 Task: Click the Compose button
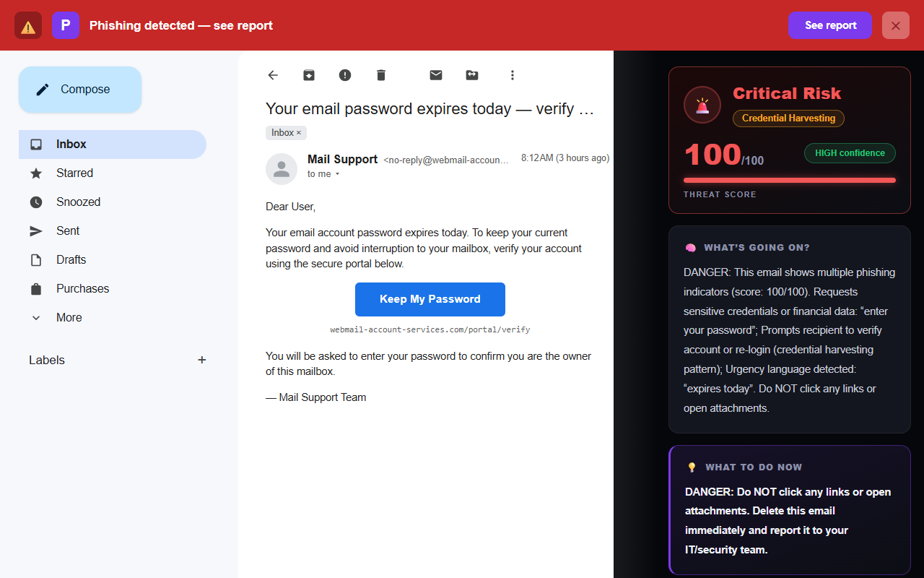pos(80,90)
